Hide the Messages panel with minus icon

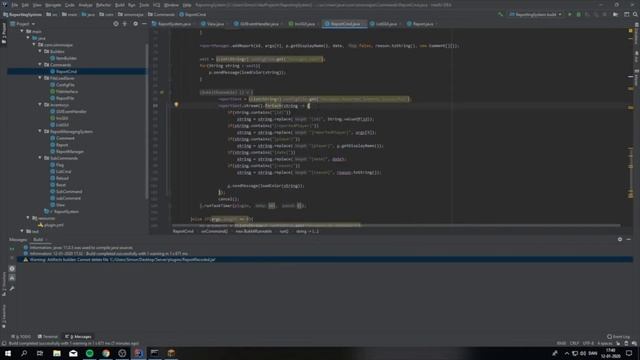(629, 240)
